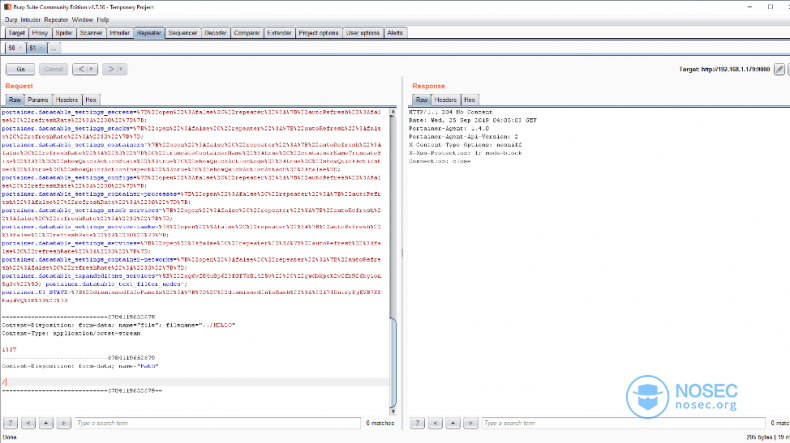The height and width of the screenshot is (443, 790).
Task: Show the Response Headers view
Action: tap(445, 100)
